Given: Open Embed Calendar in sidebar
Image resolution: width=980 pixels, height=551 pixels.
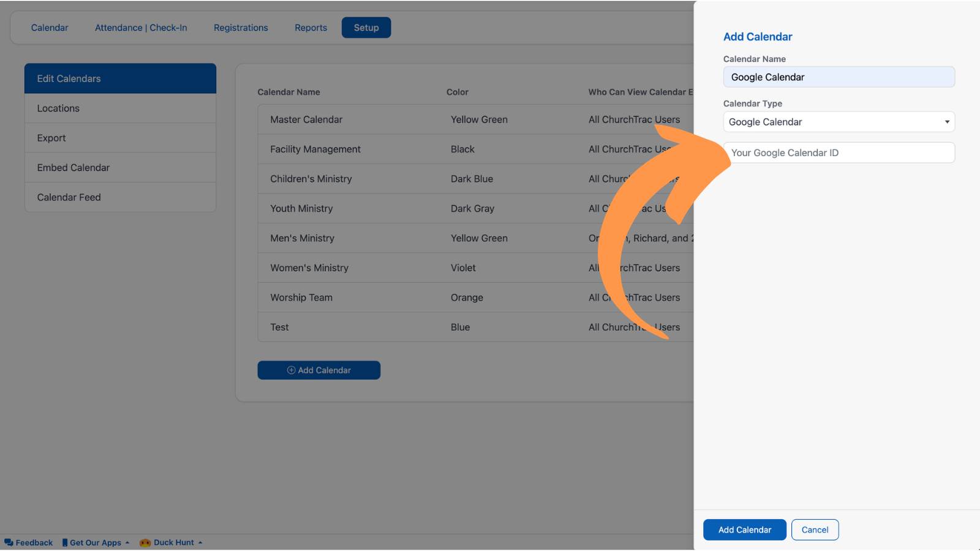Looking at the screenshot, I should tap(121, 168).
